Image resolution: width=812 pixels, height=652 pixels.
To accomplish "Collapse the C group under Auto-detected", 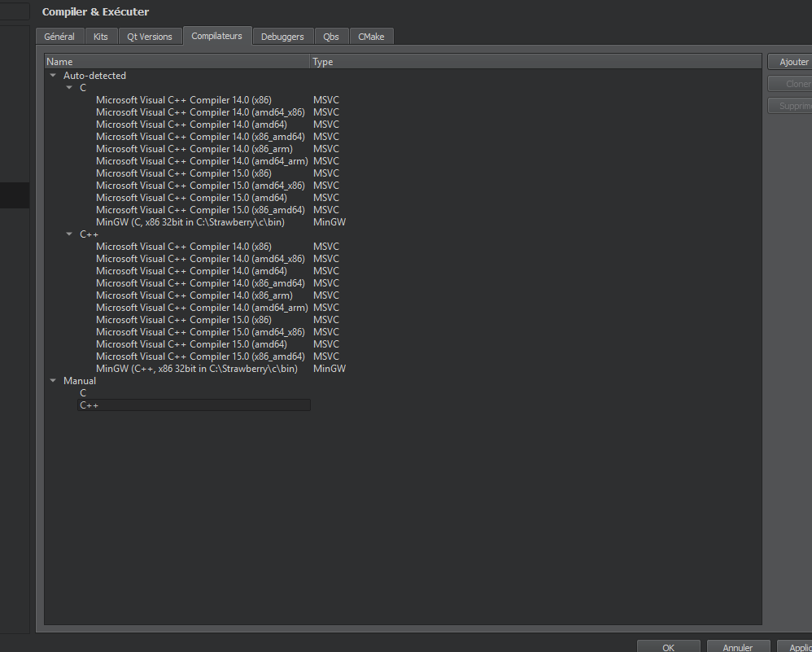I will pyautogui.click(x=69, y=88).
